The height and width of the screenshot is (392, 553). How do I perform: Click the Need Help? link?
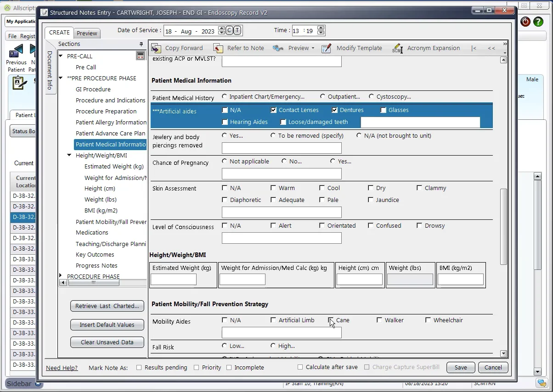pos(62,368)
